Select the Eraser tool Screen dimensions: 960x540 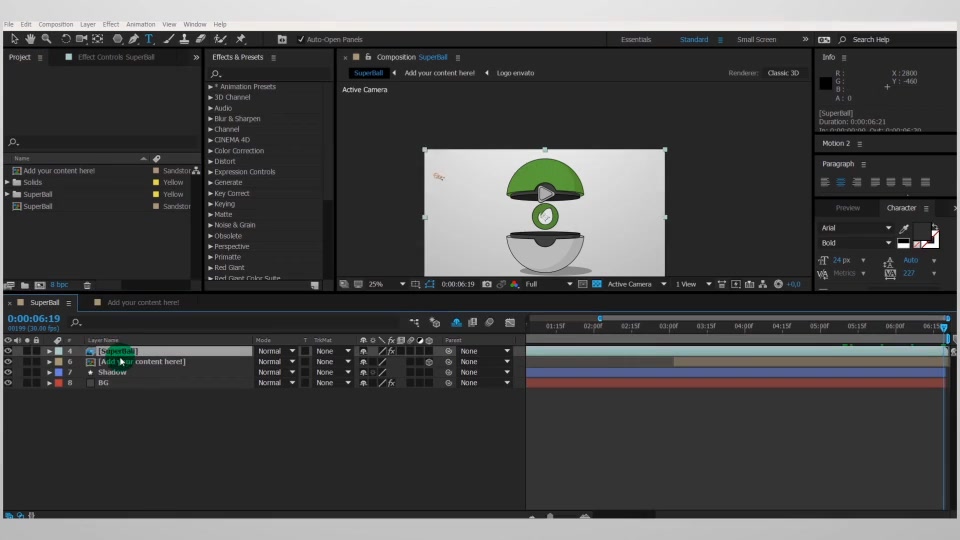(200, 39)
